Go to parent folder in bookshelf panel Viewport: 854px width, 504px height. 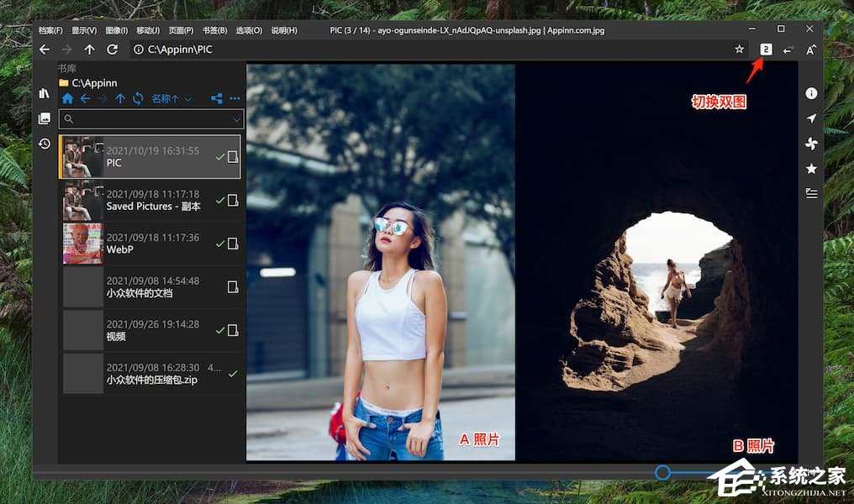tap(120, 98)
